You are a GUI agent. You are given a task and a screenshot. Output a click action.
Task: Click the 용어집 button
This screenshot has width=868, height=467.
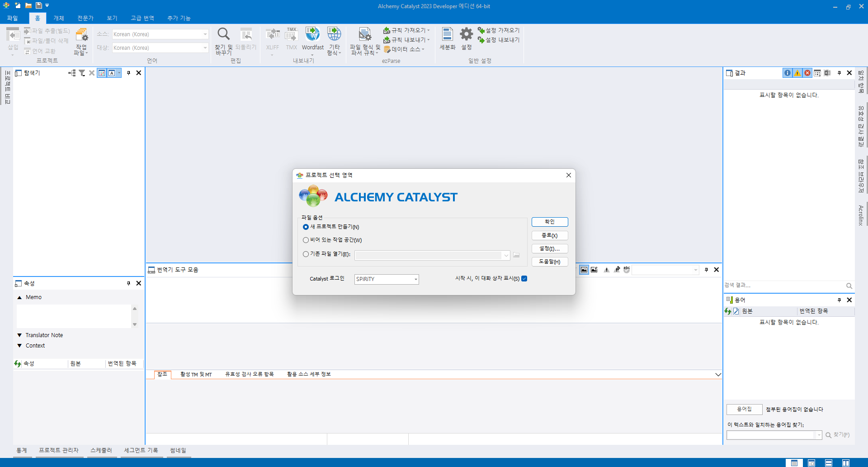point(744,409)
